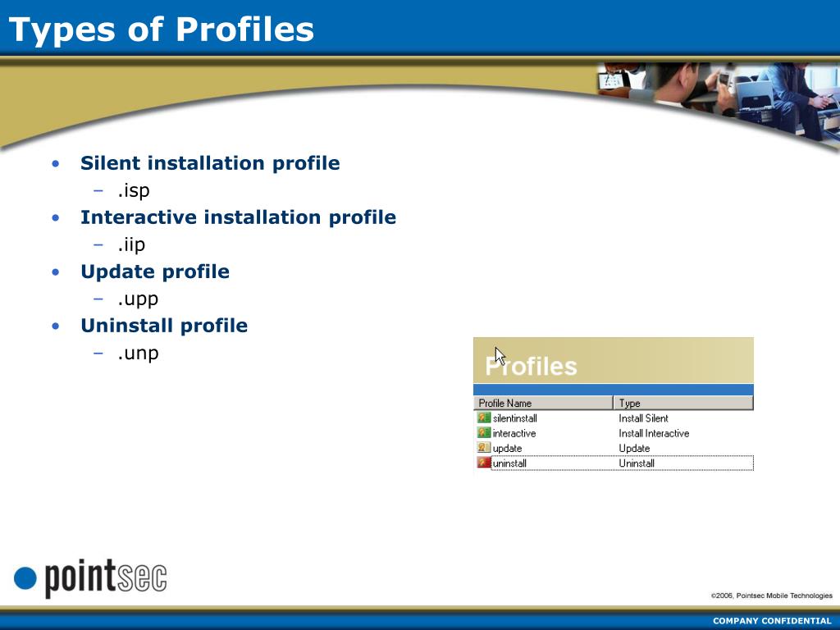Sort by the Profile Name column header
The width and height of the screenshot is (840, 630).
click(543, 403)
